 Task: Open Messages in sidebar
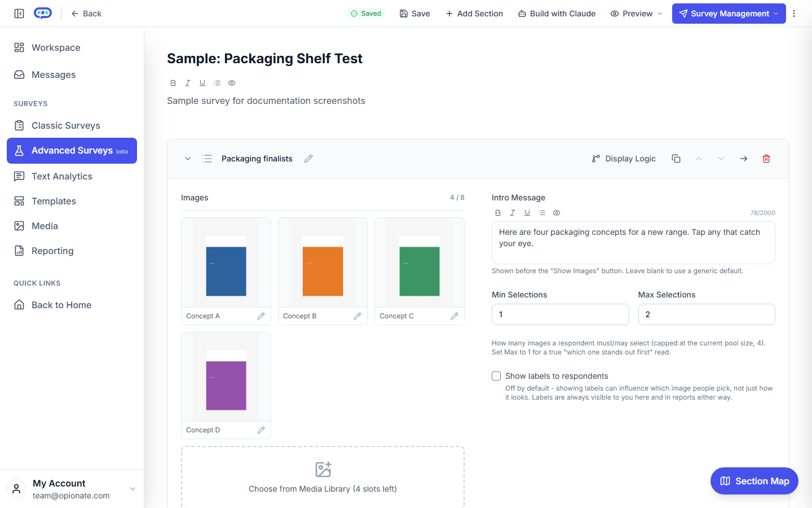coord(72,75)
